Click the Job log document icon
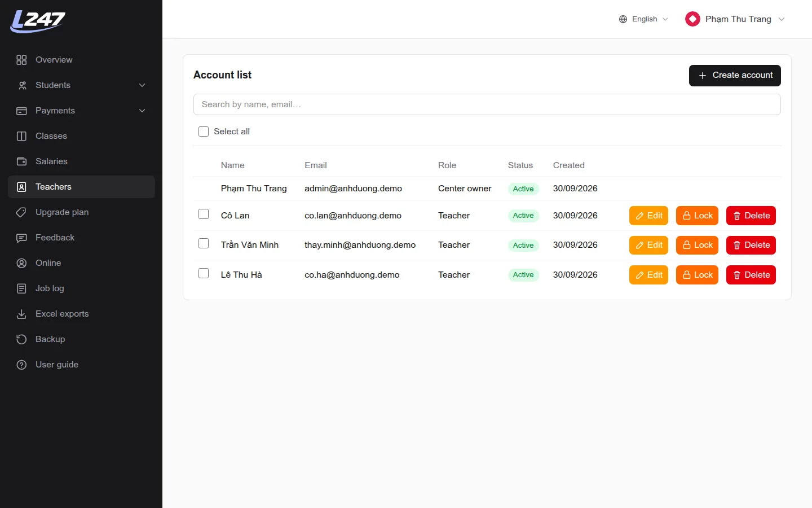Viewport: 812px width, 508px height. tap(21, 288)
